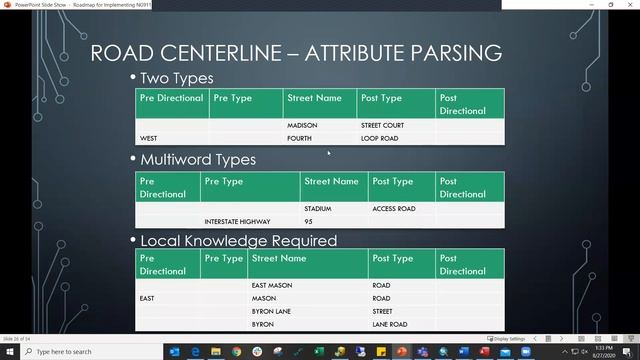Click the Slide Show view icon
The width and height of the screenshot is (640, 360).
pyautogui.click(x=631, y=339)
